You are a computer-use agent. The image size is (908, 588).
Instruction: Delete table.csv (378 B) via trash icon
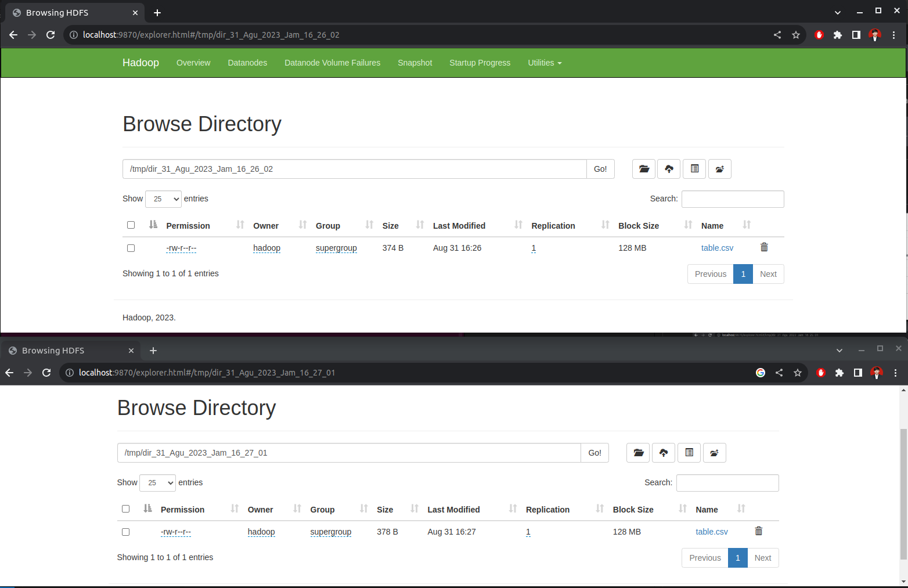(x=758, y=531)
